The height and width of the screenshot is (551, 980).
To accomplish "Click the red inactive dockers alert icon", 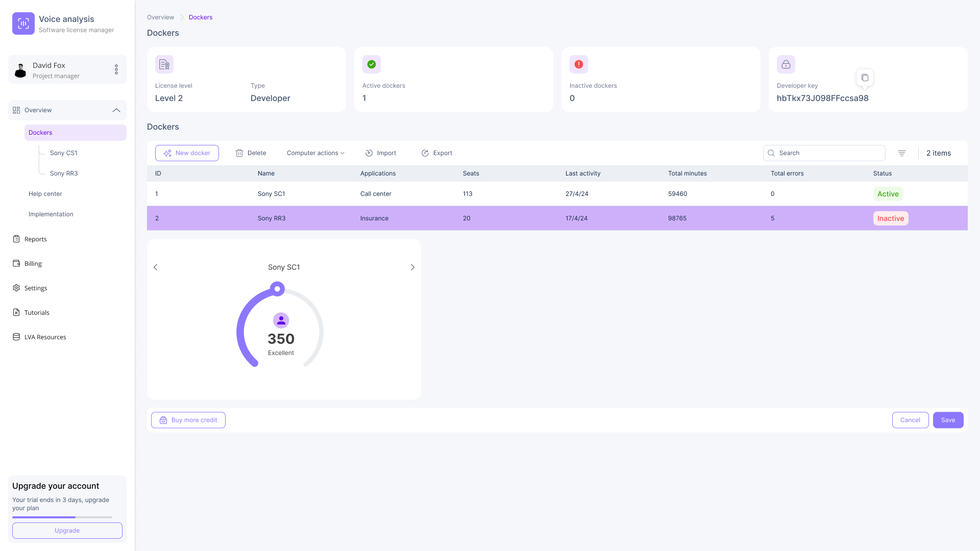I will pos(579,64).
